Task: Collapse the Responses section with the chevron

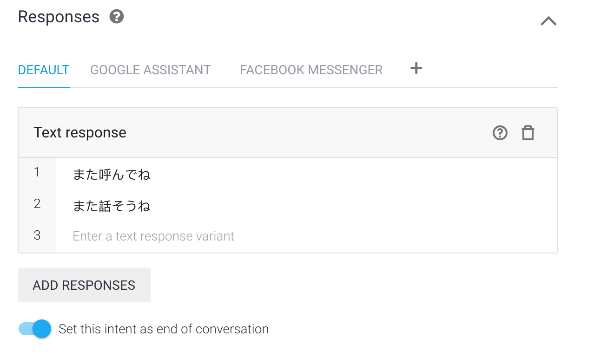Action: pyautogui.click(x=548, y=21)
